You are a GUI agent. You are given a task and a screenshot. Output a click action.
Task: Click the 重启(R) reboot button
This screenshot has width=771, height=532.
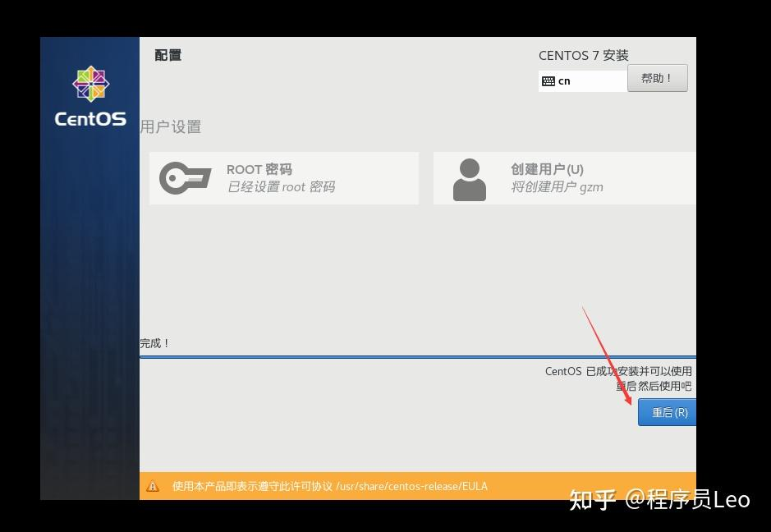click(667, 412)
